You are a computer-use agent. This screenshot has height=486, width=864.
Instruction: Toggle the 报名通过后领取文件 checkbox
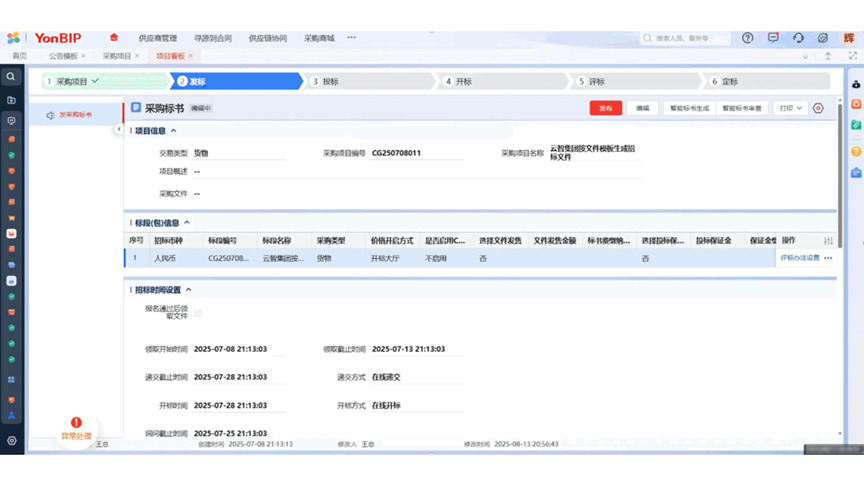[197, 313]
